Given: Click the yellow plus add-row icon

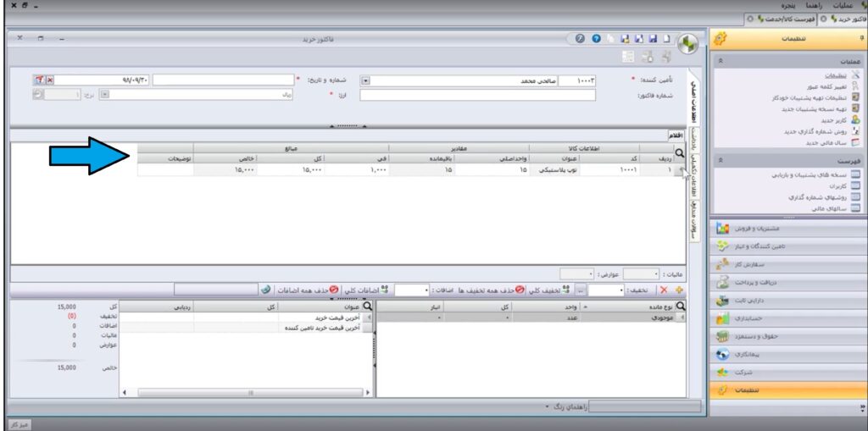Looking at the screenshot, I should 680,290.
